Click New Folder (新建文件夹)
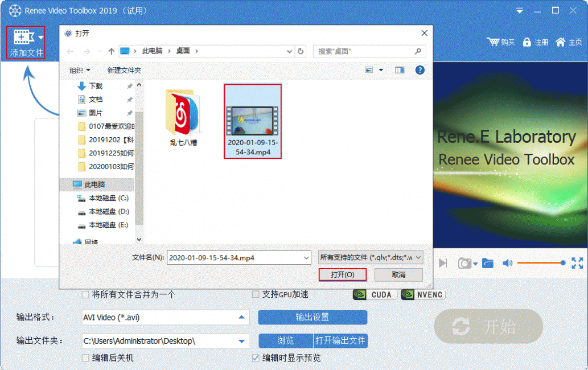Viewport: 588px width, 370px height. click(124, 70)
